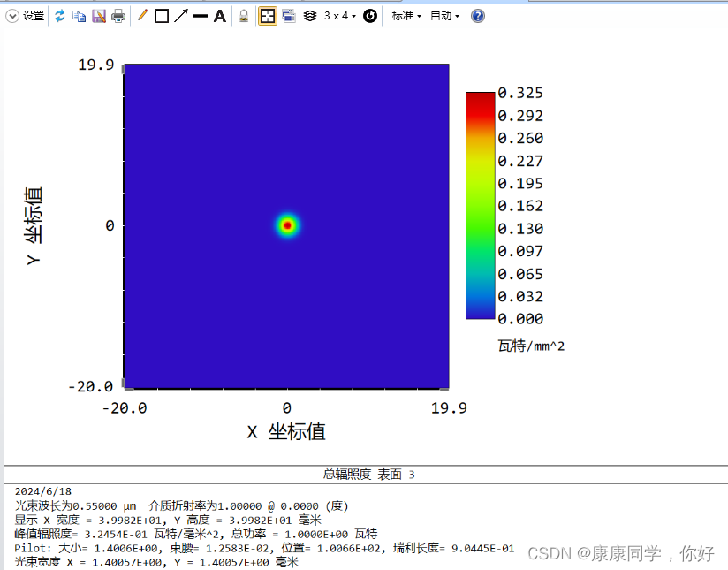Open the window overlay icon
This screenshot has width=728, height=570.
289,16
